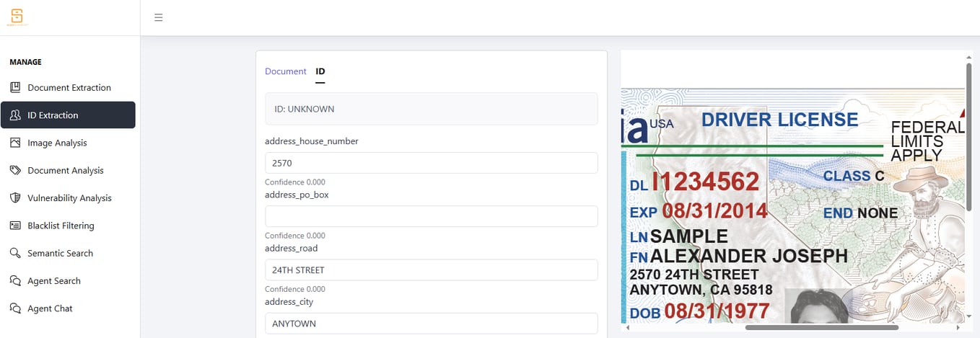Click the Agent Search chat icon
Viewport: 980px width, 338px height.
tap(15, 280)
